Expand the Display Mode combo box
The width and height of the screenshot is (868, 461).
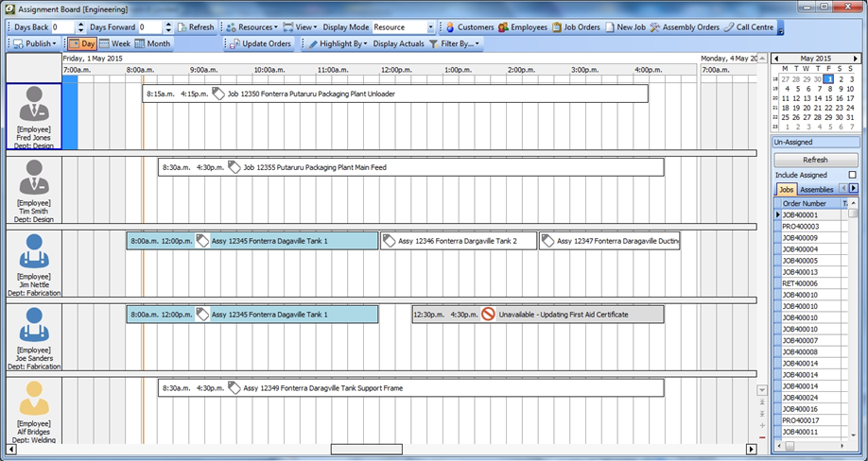click(x=431, y=27)
